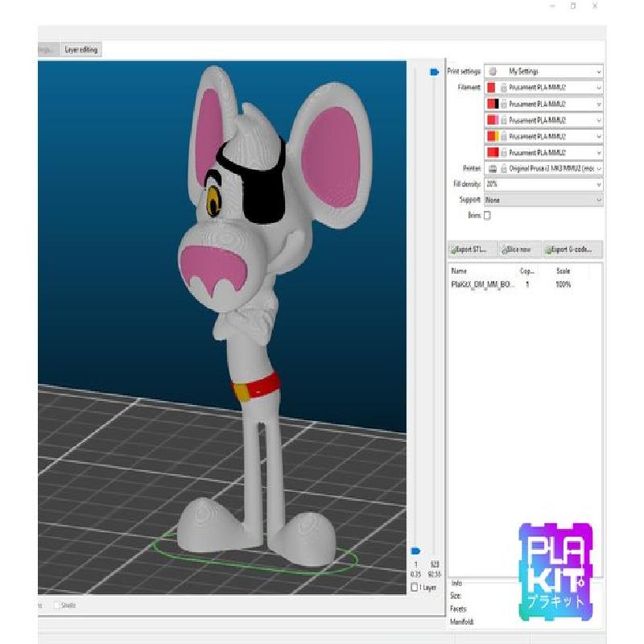The width and height of the screenshot is (644, 644).
Task: Click the Fill density label
Action: (467, 184)
